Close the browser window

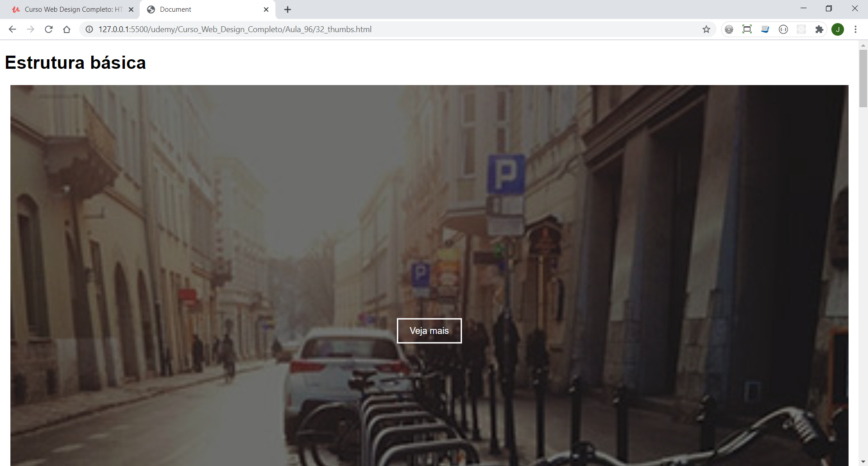854,8
